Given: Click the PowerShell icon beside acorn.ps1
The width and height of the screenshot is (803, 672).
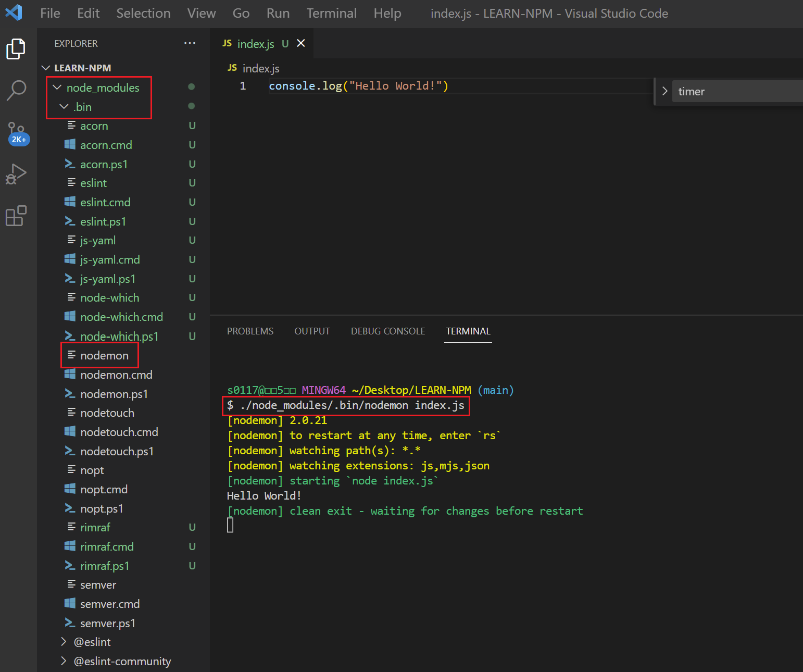Looking at the screenshot, I should pyautogui.click(x=70, y=164).
